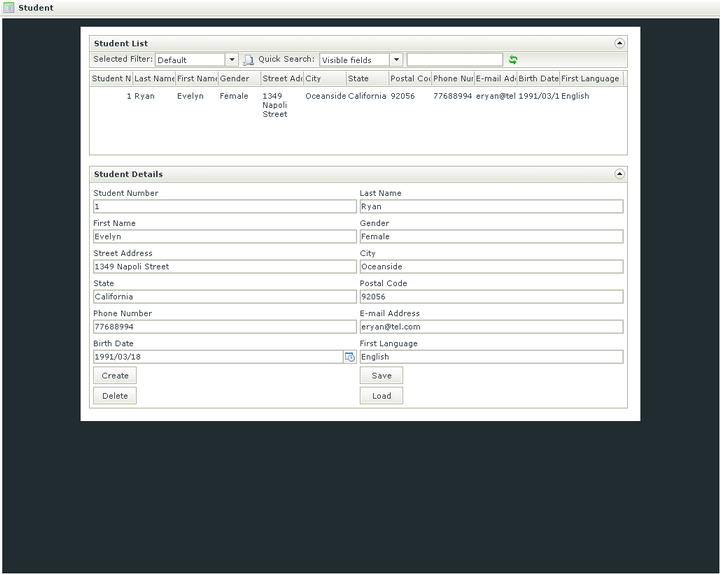Viewport: 720px width, 574px height.
Task: Click the First Name input field
Action: 225,236
